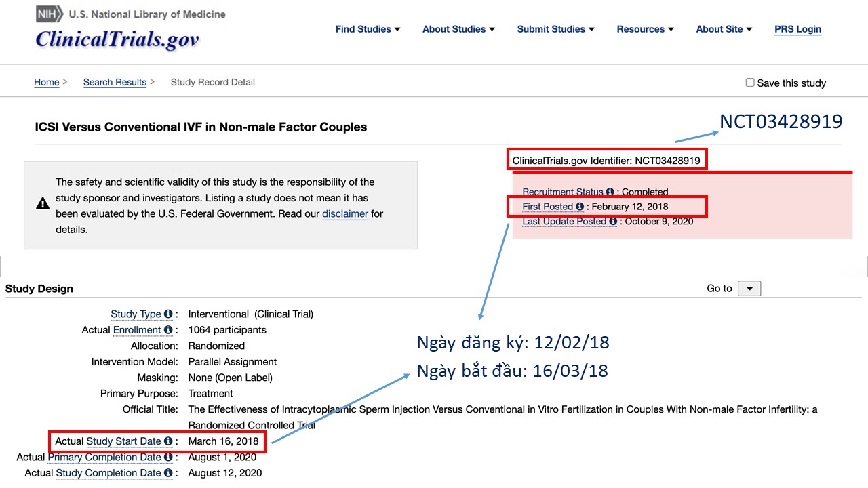The height and width of the screenshot is (488, 868).
Task: Check the Save this study checkbox
Action: coord(750,83)
